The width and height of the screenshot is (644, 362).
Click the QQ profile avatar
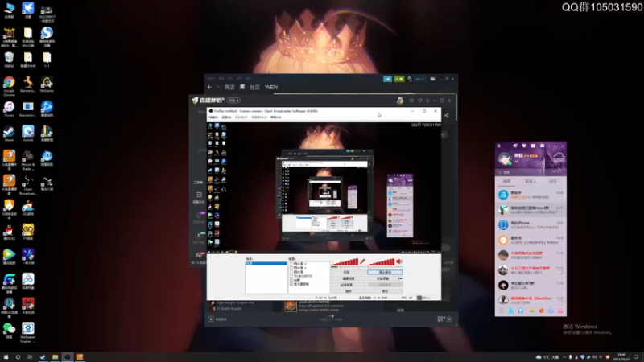(x=505, y=158)
